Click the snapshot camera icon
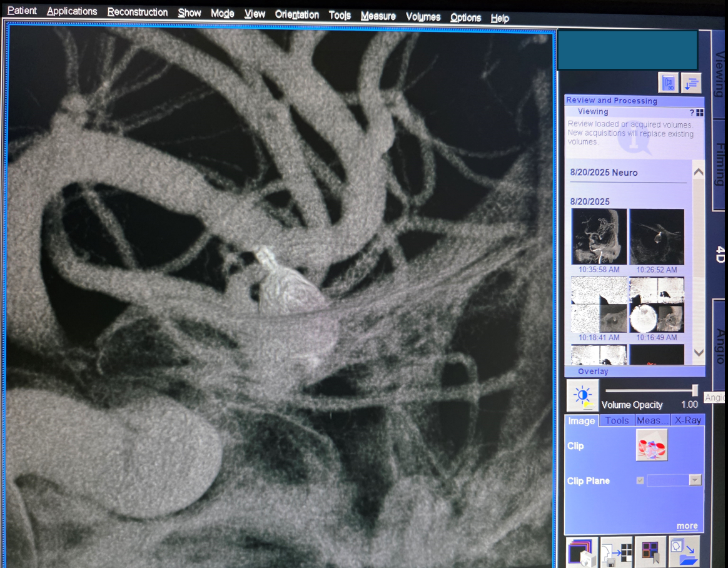Screen dimensions: 728x568 582,552
